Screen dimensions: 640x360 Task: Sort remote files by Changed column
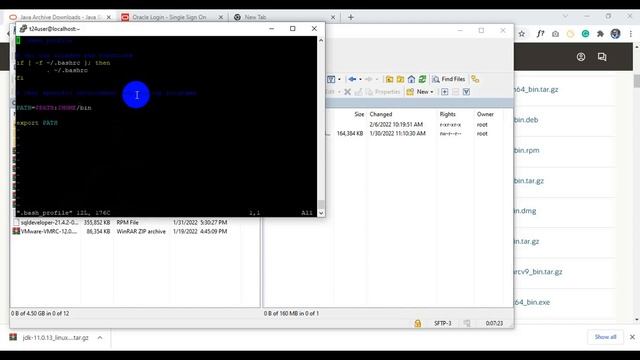381,114
